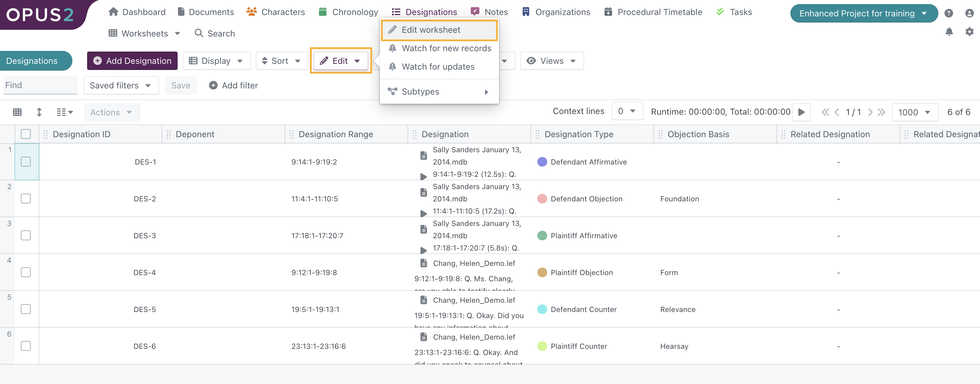Image resolution: width=980 pixels, height=384 pixels.
Task: Toggle row height arrow icon
Action: point(39,112)
